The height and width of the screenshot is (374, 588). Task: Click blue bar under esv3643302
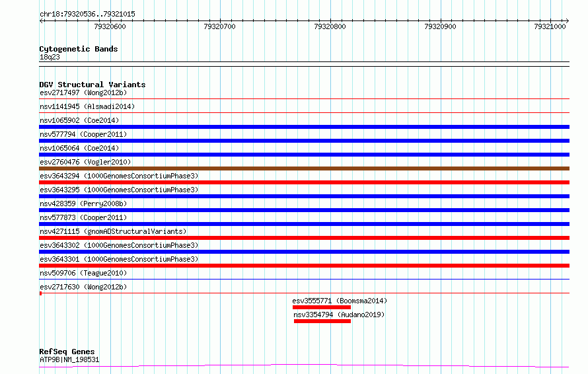click(x=304, y=252)
